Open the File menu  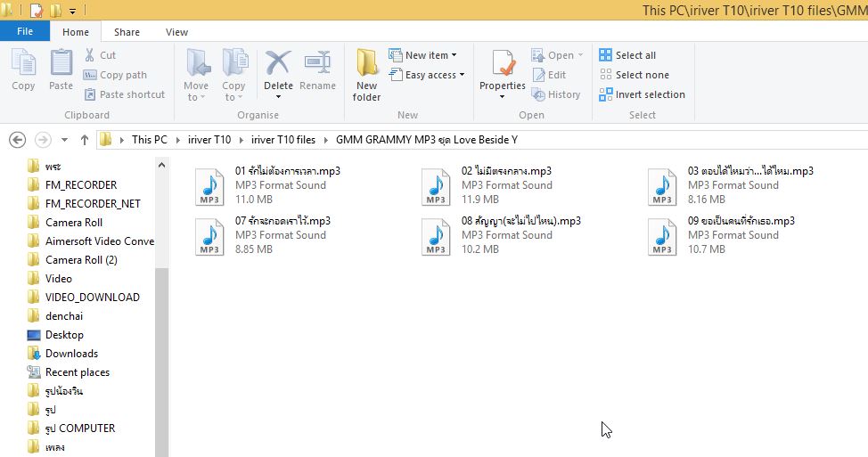pos(25,31)
